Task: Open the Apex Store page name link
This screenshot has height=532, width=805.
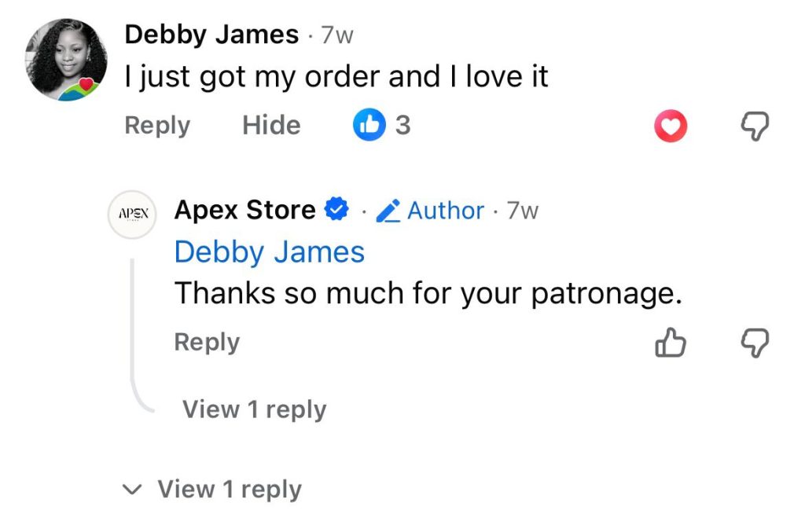Action: [x=244, y=210]
